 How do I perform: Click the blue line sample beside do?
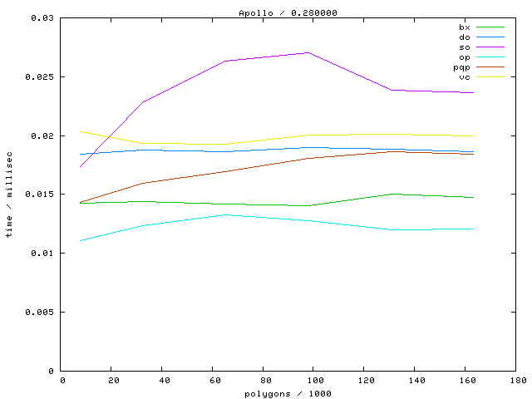(x=490, y=37)
